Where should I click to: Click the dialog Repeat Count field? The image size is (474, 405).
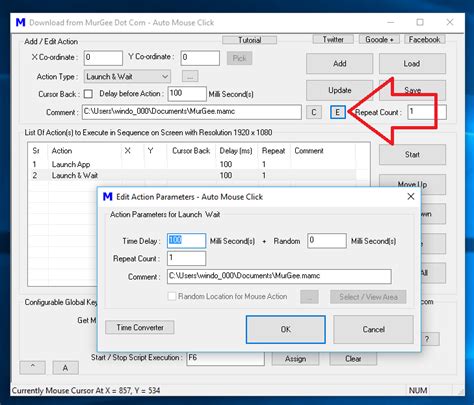tap(186, 258)
